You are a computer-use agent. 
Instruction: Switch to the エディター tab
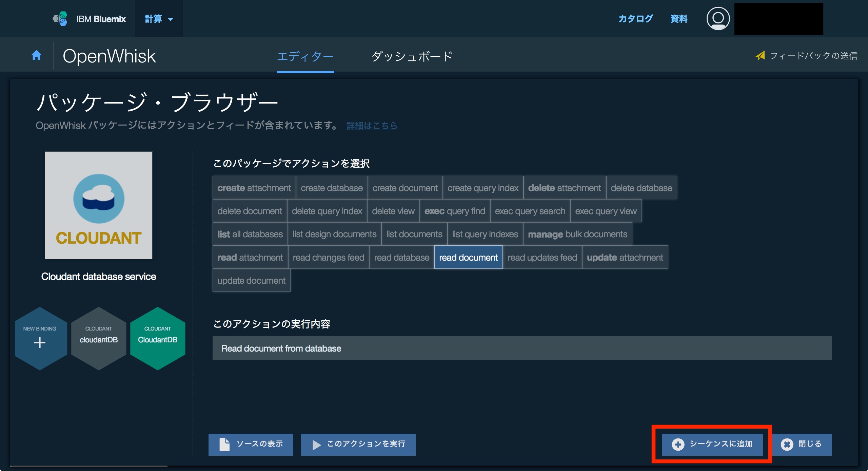click(305, 56)
